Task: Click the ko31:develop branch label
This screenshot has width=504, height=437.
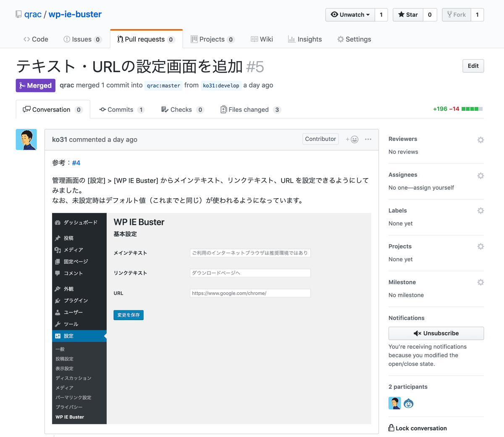Action: coord(221,86)
